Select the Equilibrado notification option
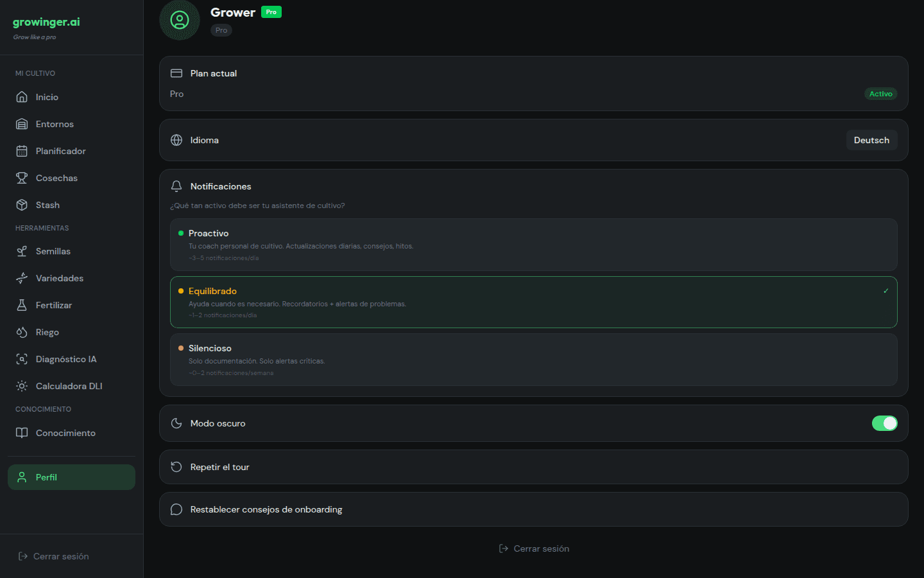This screenshot has width=924, height=578. point(533,302)
